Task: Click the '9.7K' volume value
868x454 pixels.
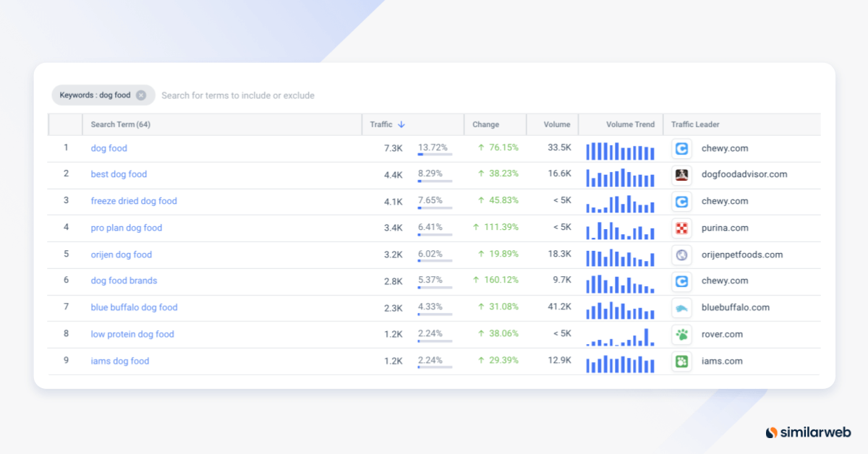Action: pyautogui.click(x=561, y=280)
